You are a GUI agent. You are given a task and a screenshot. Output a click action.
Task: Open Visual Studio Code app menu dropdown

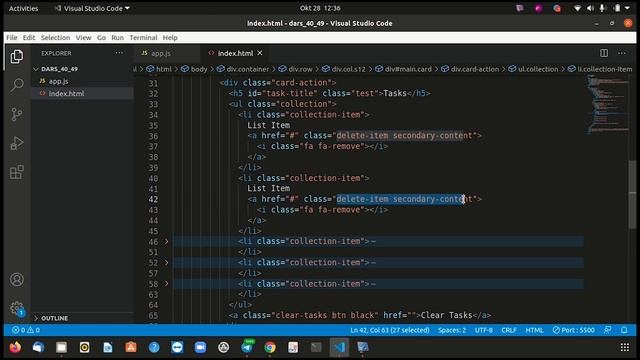tap(92, 8)
